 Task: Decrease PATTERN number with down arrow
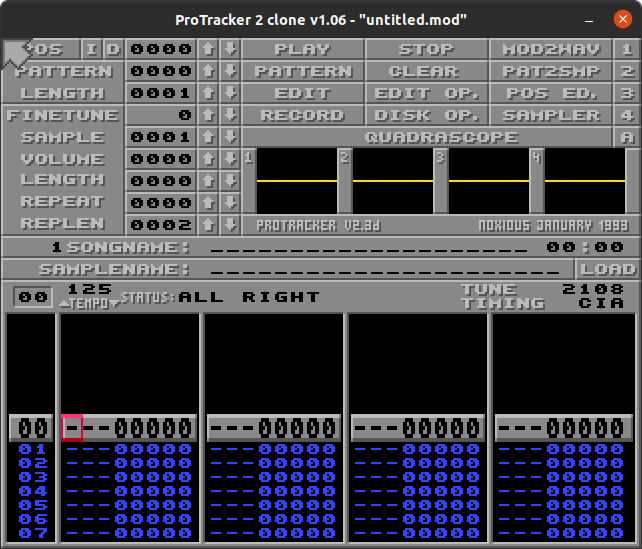[230, 71]
